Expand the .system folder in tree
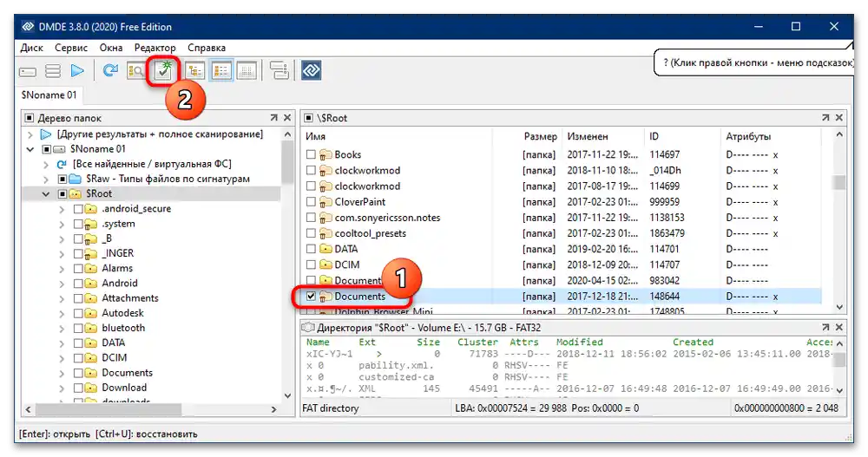 coord(62,224)
